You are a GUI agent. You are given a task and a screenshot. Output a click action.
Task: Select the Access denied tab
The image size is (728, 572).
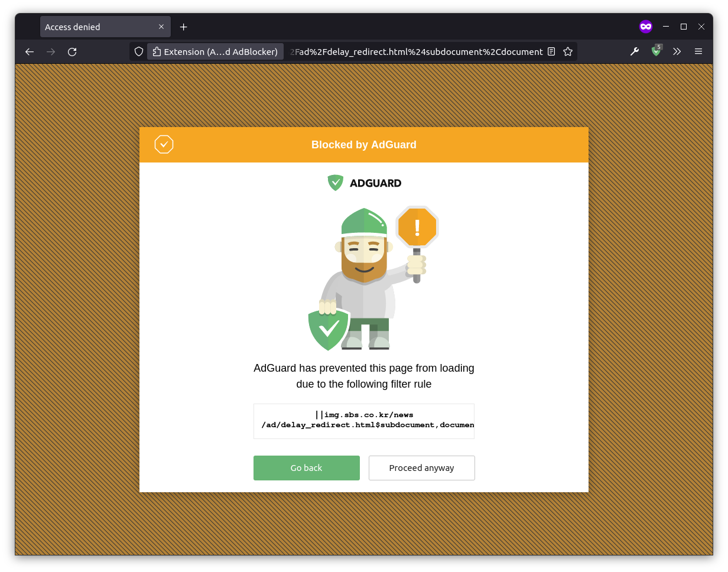105,27
